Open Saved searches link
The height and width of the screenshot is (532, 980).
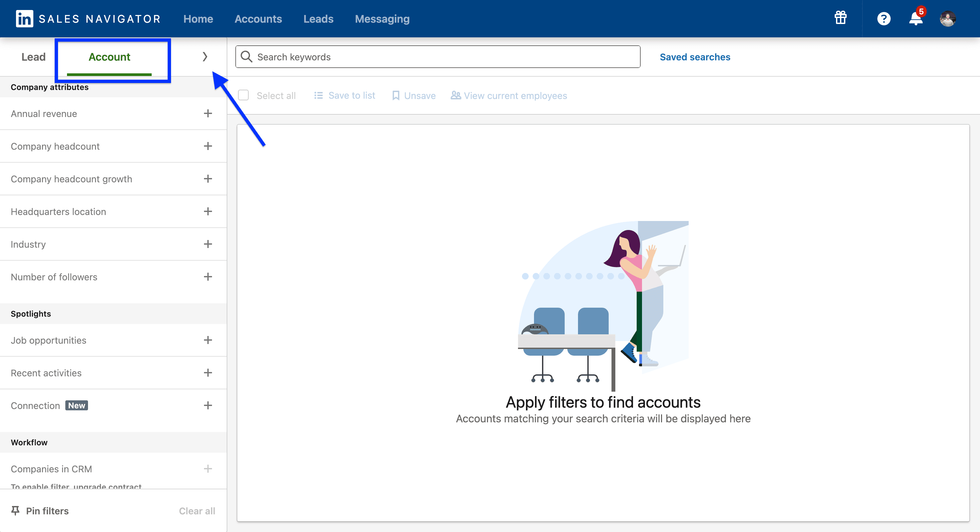(695, 57)
